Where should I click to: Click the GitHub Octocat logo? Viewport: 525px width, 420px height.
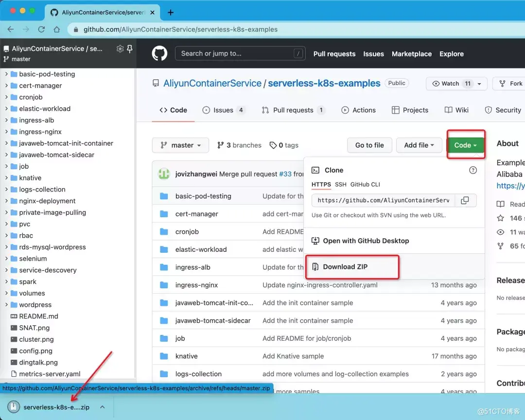159,53
